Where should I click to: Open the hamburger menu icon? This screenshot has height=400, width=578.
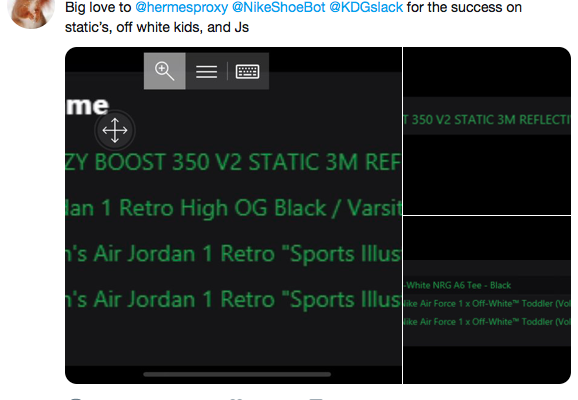tap(206, 71)
